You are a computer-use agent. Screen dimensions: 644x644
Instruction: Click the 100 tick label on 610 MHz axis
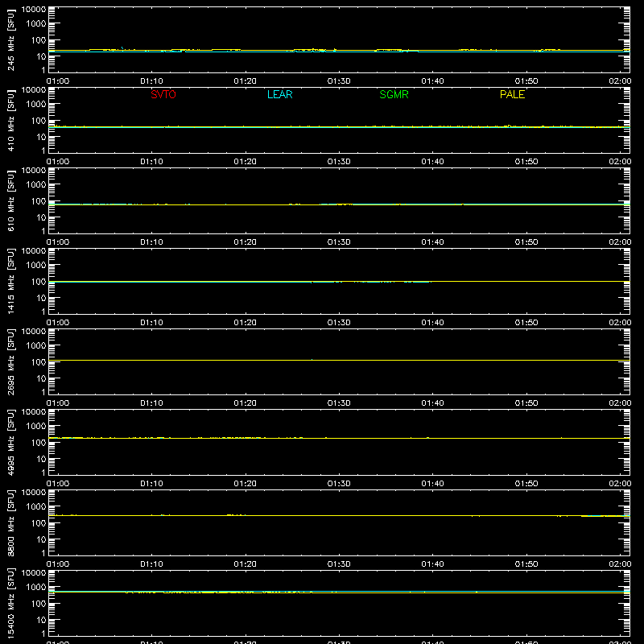click(x=39, y=201)
